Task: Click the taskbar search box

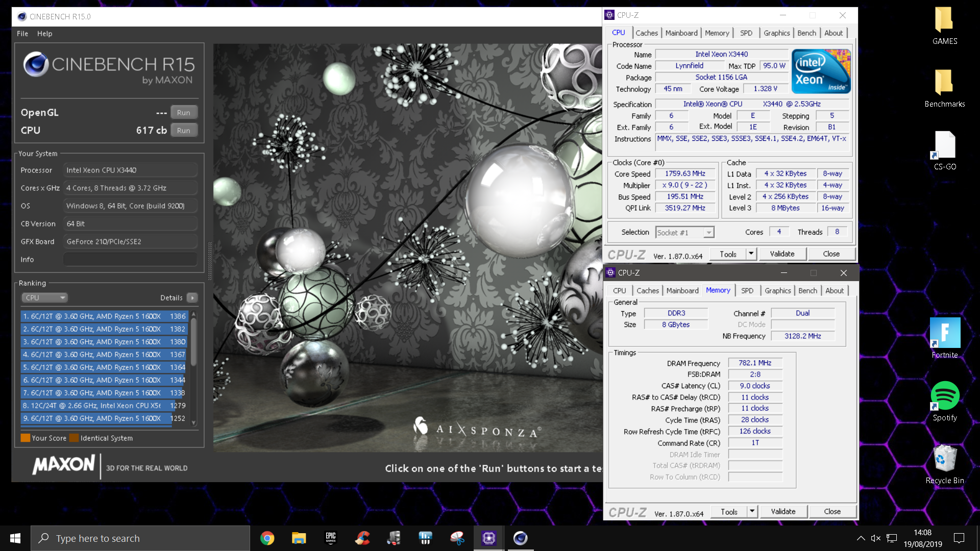Action: (x=140, y=538)
